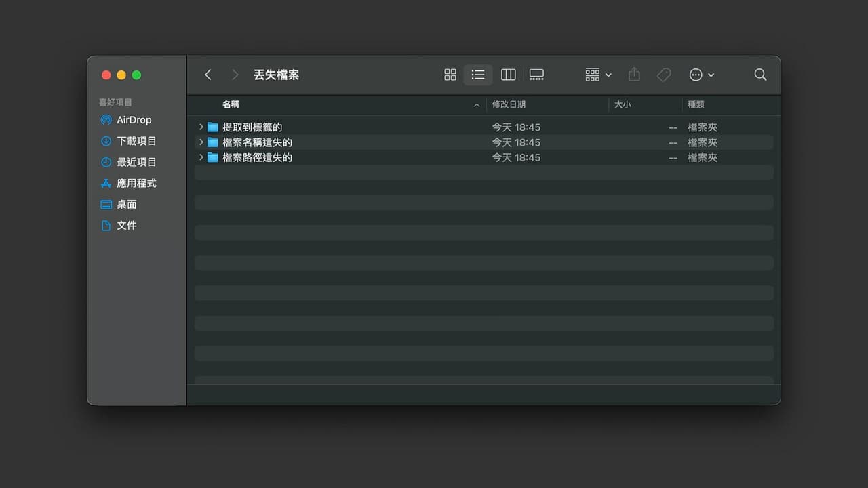Switch to icon grid view
Screen dimensions: 868x488
coord(450,75)
